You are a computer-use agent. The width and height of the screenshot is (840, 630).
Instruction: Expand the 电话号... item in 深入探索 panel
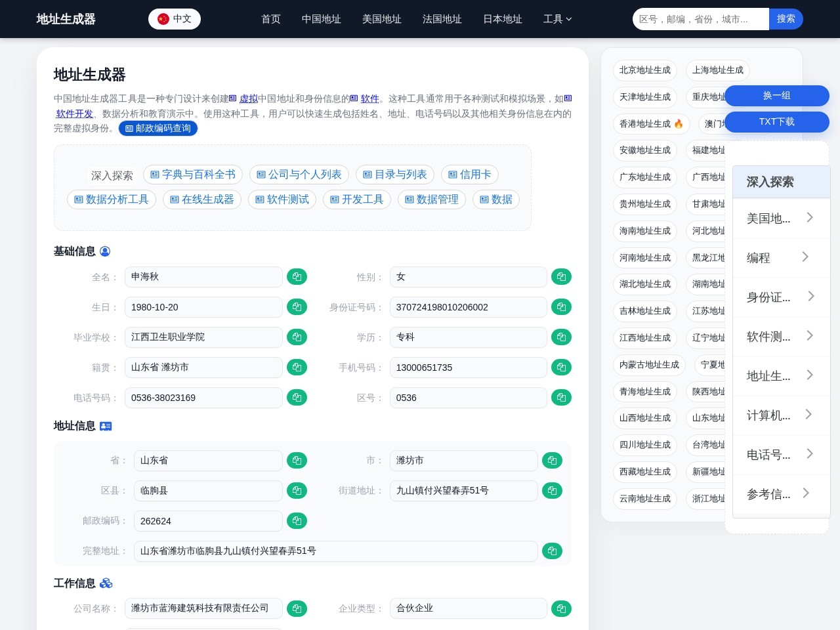(x=781, y=454)
